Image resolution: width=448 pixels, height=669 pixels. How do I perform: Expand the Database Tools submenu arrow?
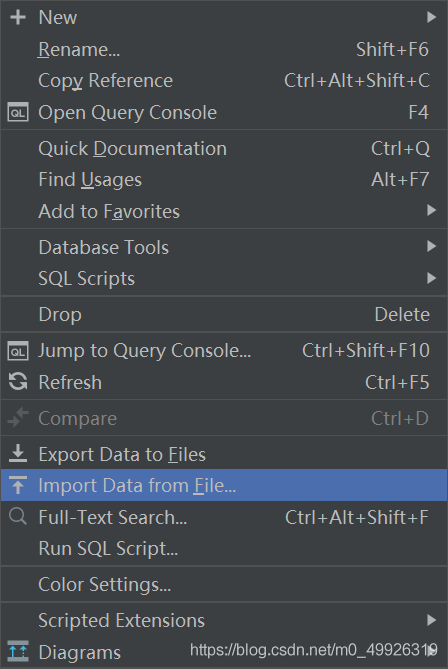[x=431, y=246]
